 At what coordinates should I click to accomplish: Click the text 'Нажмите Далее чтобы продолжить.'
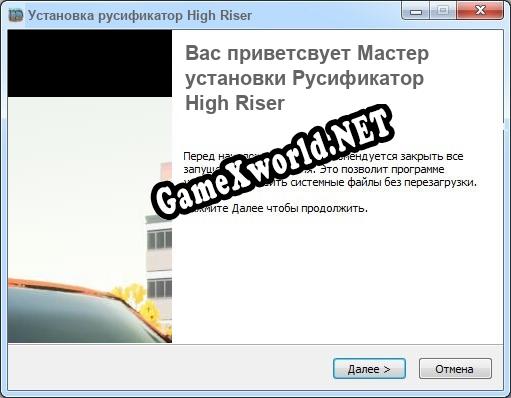coord(275,209)
